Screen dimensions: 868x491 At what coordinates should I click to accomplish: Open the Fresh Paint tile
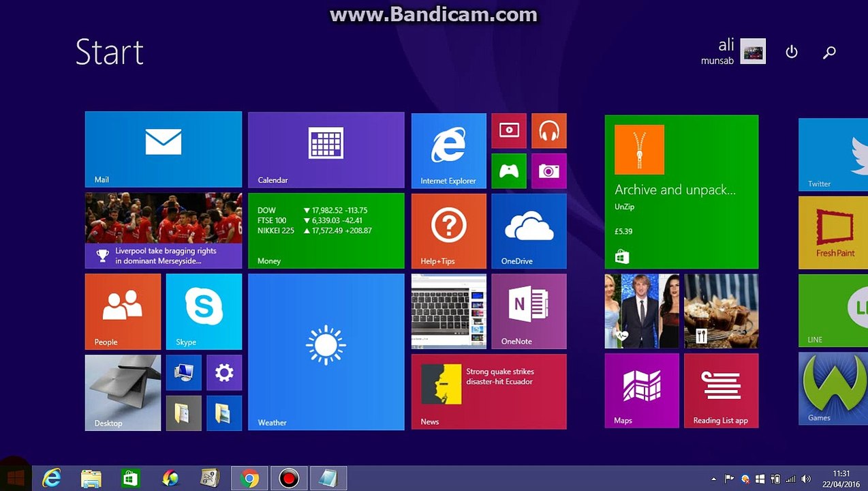click(x=833, y=233)
